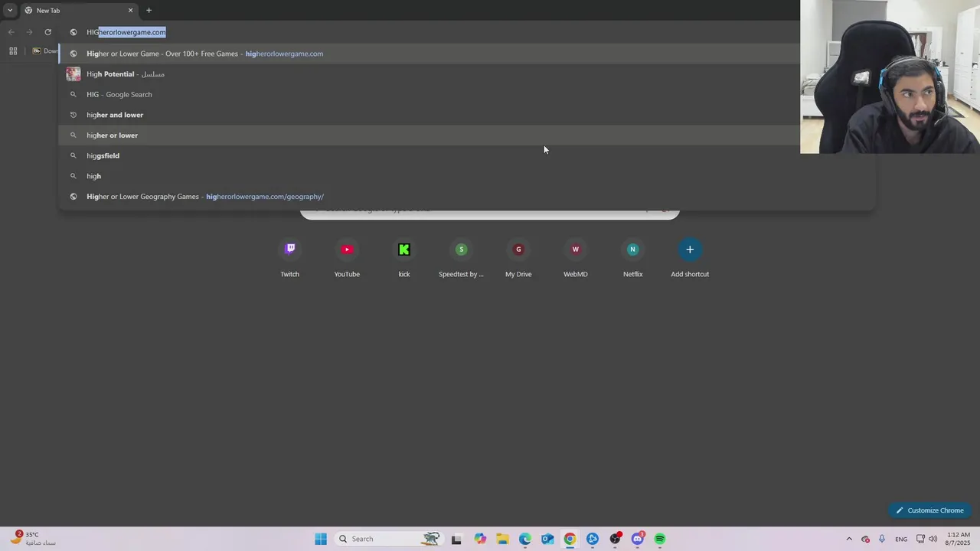Go back with the back arrow
The image size is (980, 551).
click(11, 32)
